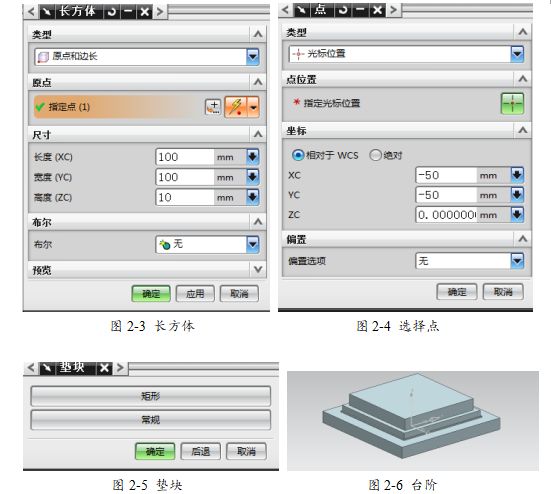Click 后退 in the 垫块 dialog

[x=201, y=451]
